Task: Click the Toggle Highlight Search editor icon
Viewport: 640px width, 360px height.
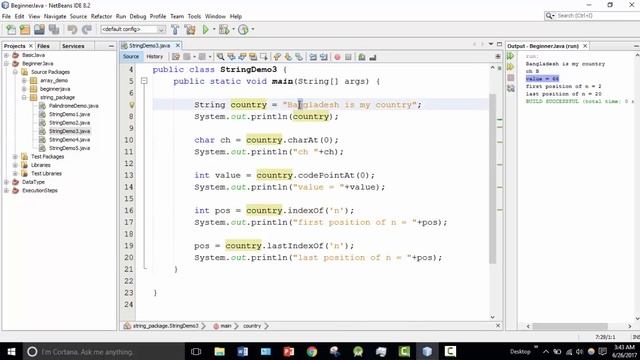Action: click(253, 57)
